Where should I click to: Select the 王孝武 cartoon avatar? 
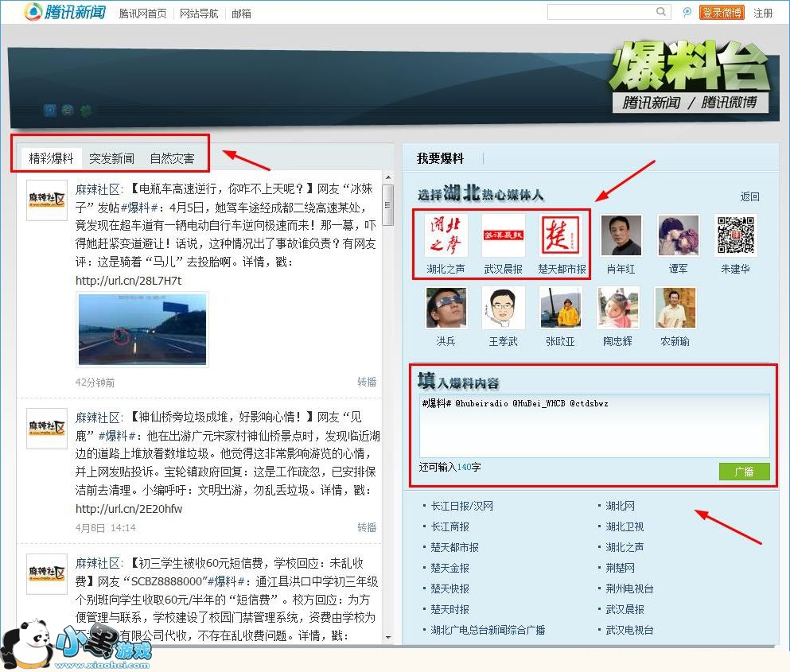tap(504, 308)
